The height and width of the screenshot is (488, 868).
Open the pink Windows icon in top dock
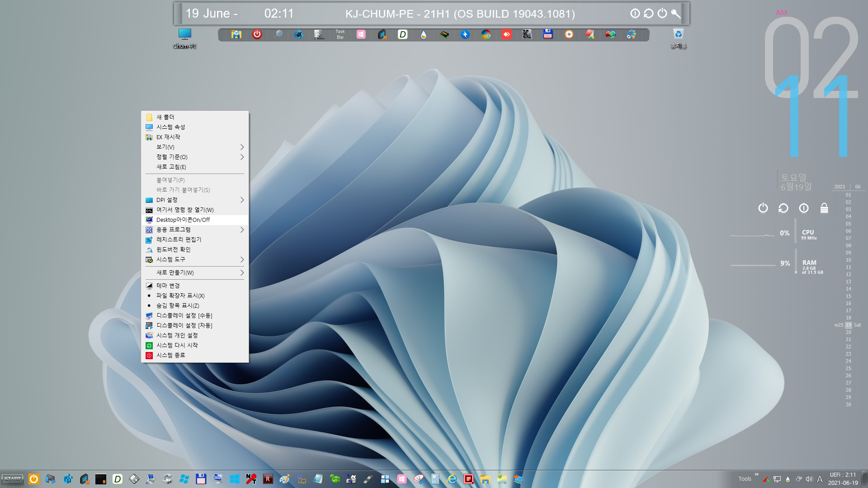tap(361, 34)
